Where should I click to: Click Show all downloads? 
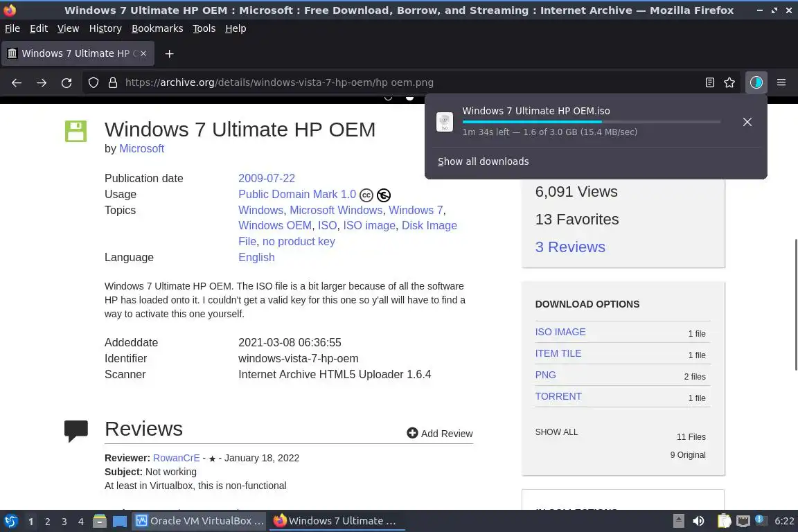483,161
